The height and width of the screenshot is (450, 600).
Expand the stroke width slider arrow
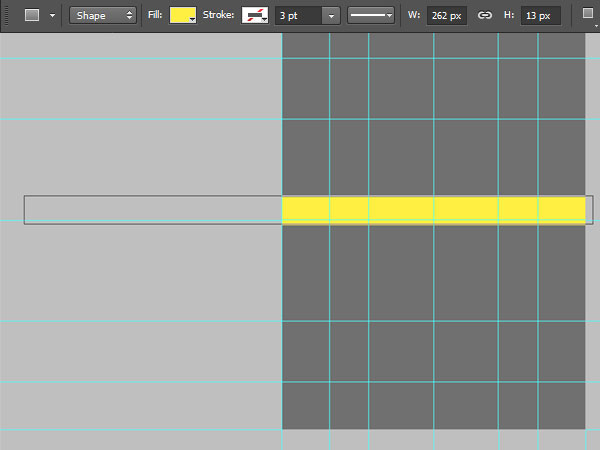point(331,16)
